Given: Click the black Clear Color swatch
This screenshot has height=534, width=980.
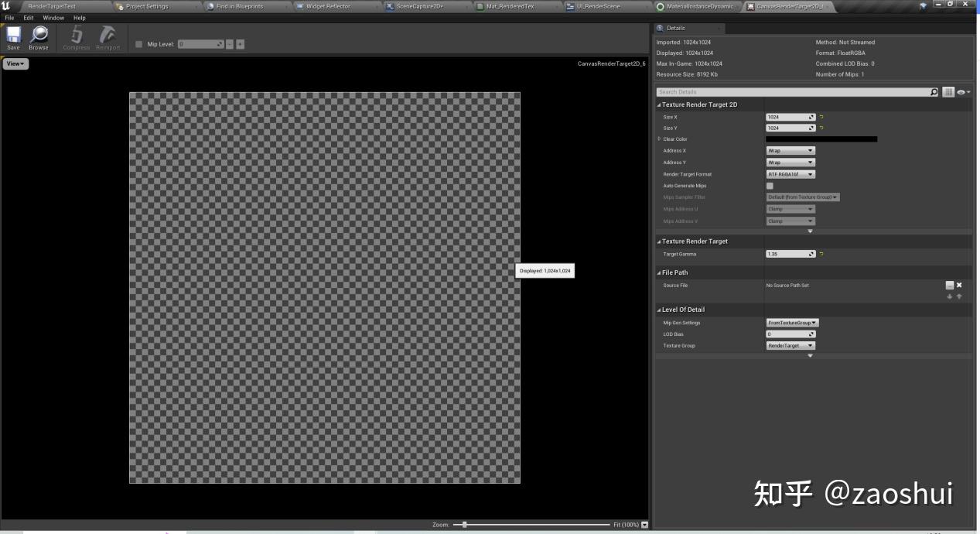Looking at the screenshot, I should click(821, 139).
